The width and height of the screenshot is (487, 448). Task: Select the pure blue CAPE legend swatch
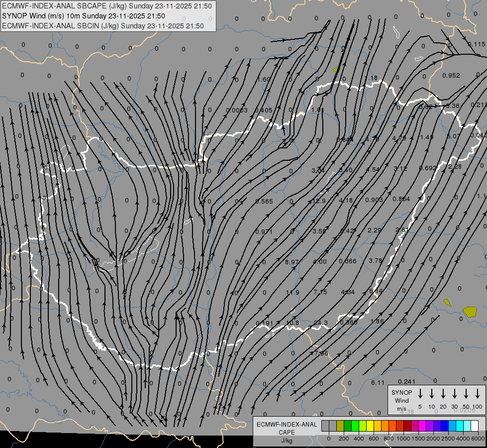(445, 426)
